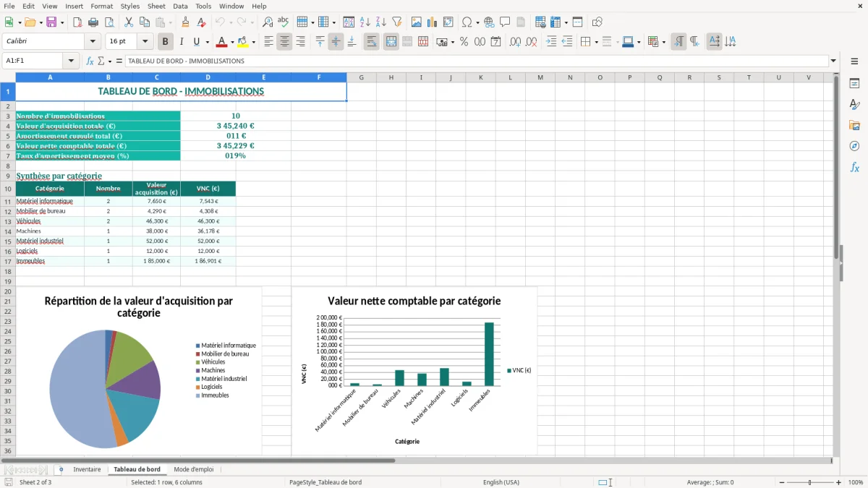Click Sort Ascending icon
Viewport: 868px width, 488px height.
pyautogui.click(x=365, y=22)
